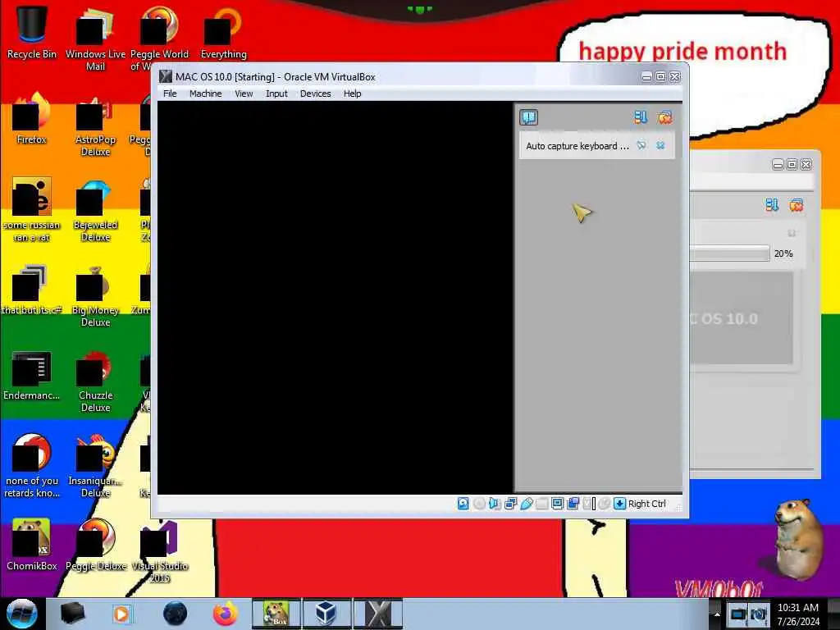840x630 pixels.
Task: Select the AstroPop Deluxe desktop icon
Action: [x=95, y=126]
